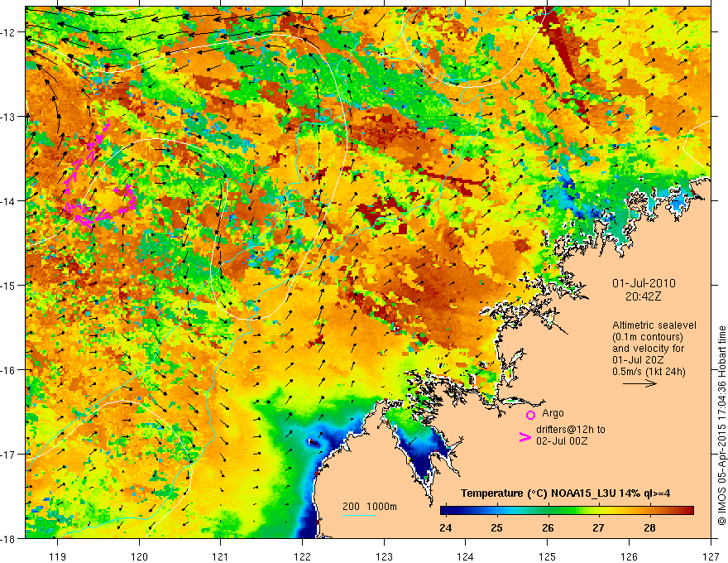This screenshot has width=728, height=563.
Task: Click the 'drifters@12h to' legend text
Action: point(571,430)
